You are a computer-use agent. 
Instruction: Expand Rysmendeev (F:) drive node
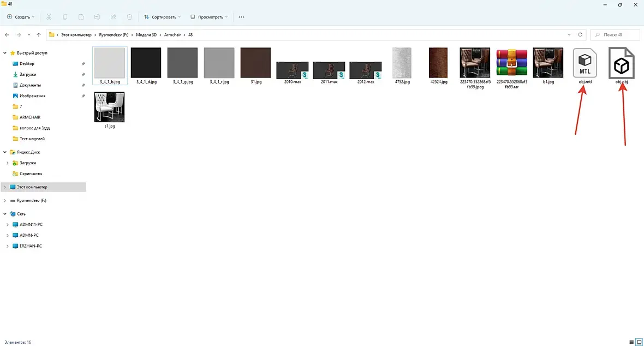[x=5, y=200]
